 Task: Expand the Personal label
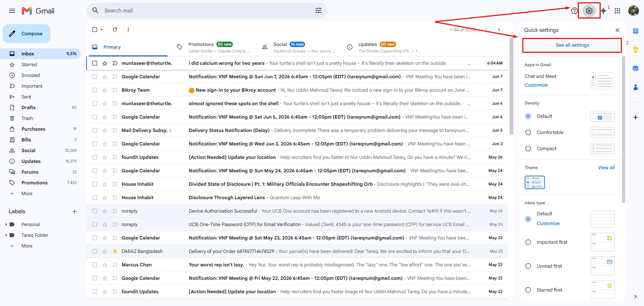point(6,224)
